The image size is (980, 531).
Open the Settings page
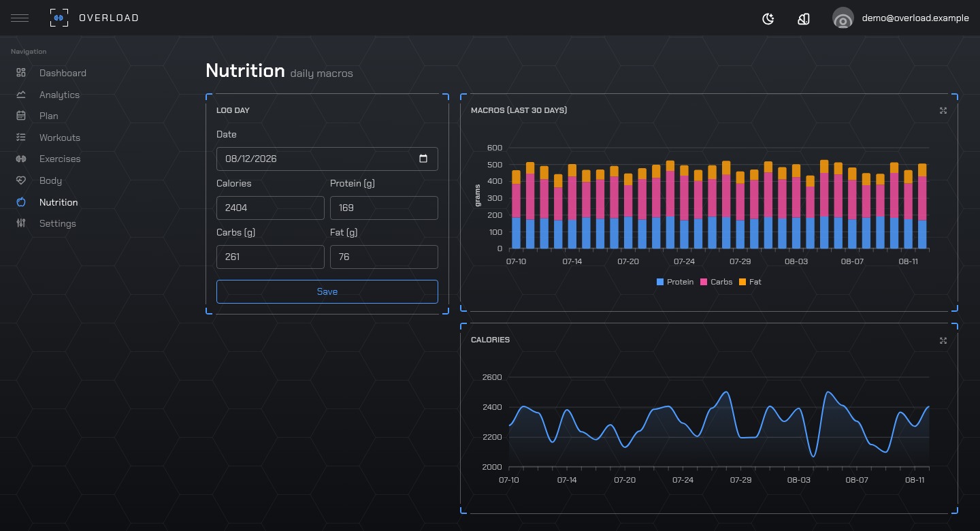58,223
